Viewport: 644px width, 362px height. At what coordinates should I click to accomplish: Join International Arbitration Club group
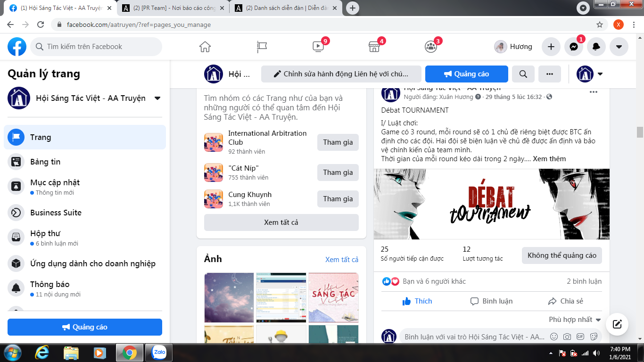point(338,142)
